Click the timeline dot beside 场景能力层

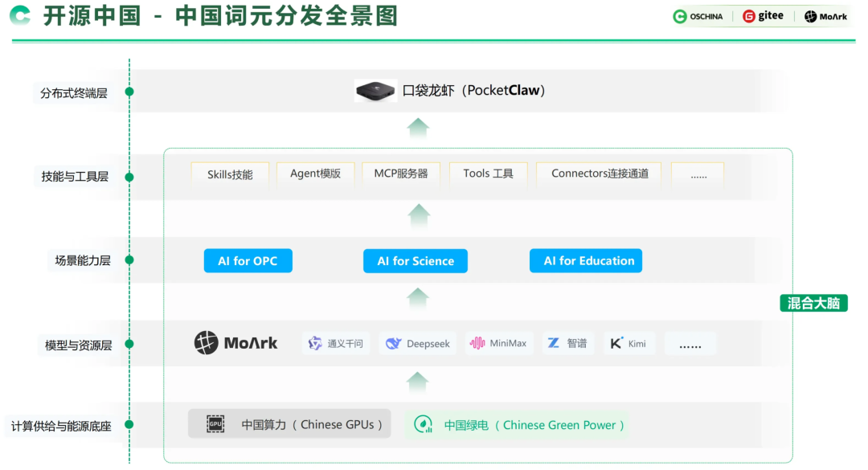click(129, 260)
